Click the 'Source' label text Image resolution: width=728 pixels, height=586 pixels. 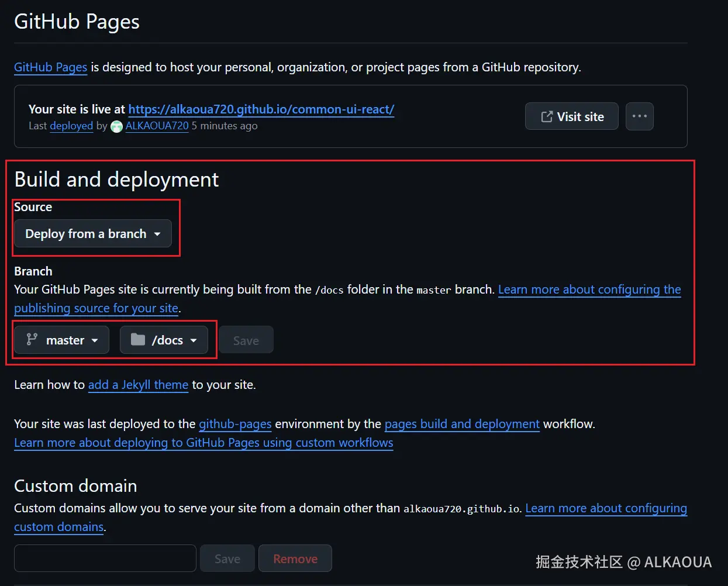(33, 207)
